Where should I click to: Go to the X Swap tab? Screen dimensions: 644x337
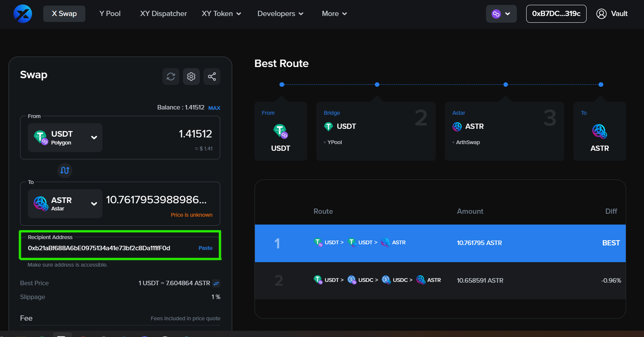pyautogui.click(x=64, y=14)
